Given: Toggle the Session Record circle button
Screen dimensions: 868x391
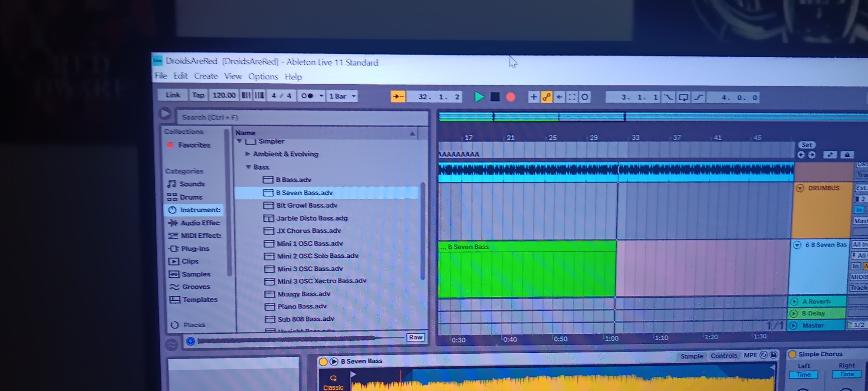Looking at the screenshot, I should tap(585, 97).
